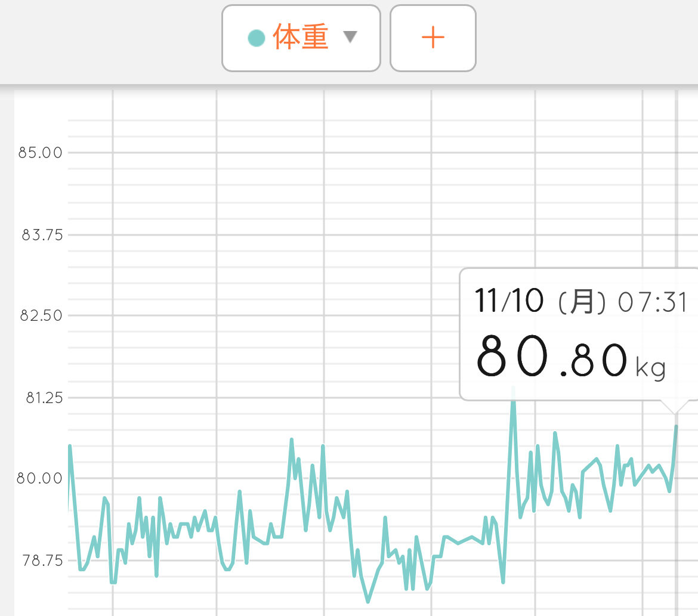Click the 80.00 y-axis label
Viewport: 698px width, 616px height.
coord(41,479)
